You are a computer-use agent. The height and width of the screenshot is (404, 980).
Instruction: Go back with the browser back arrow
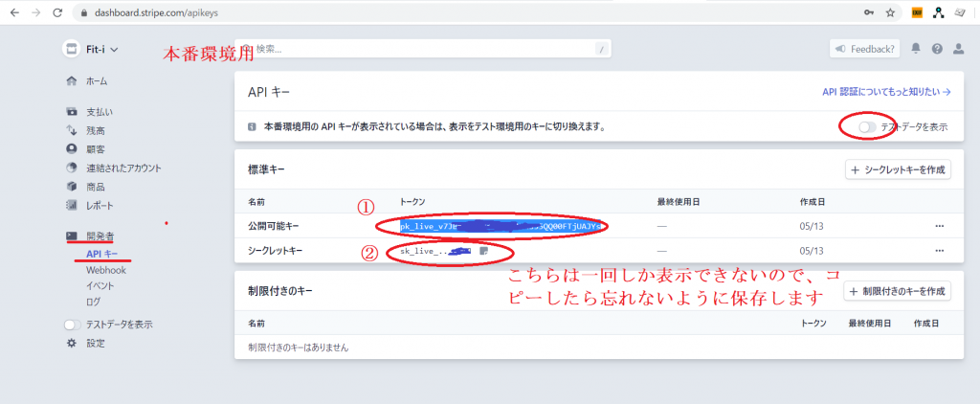tap(13, 12)
